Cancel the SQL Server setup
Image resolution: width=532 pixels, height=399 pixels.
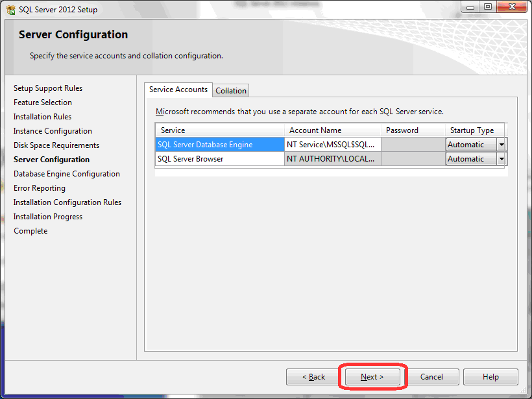431,376
